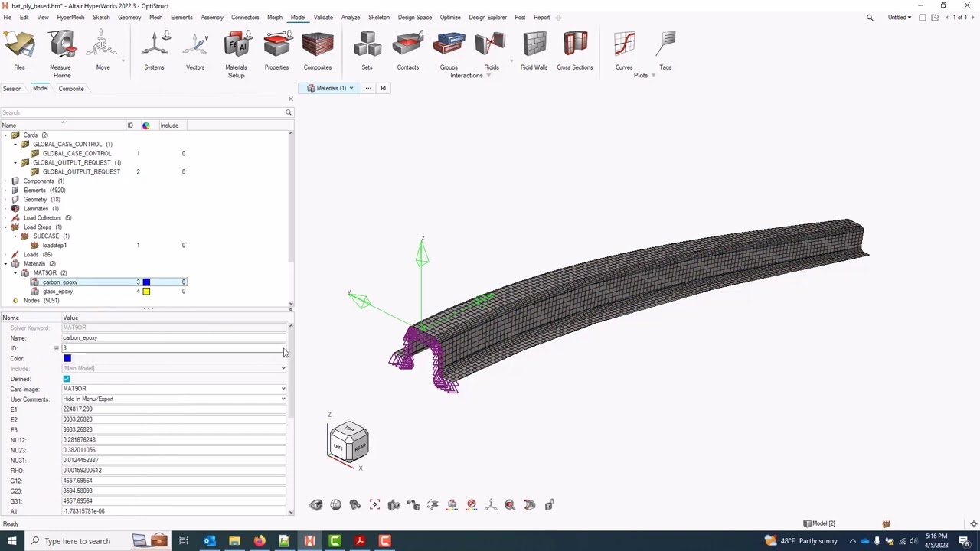Open the weather widget showing 48°F

[800, 541]
